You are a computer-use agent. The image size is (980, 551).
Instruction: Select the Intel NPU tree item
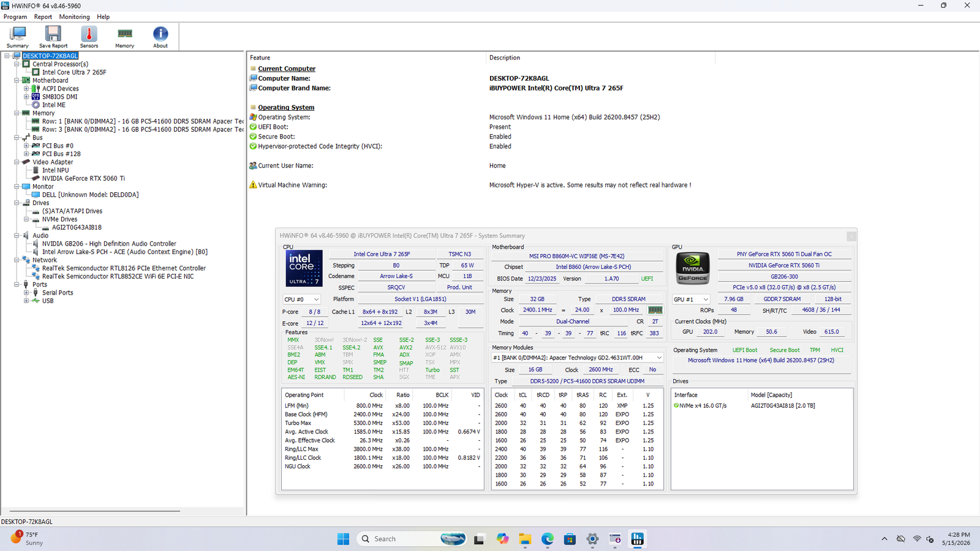coord(55,170)
